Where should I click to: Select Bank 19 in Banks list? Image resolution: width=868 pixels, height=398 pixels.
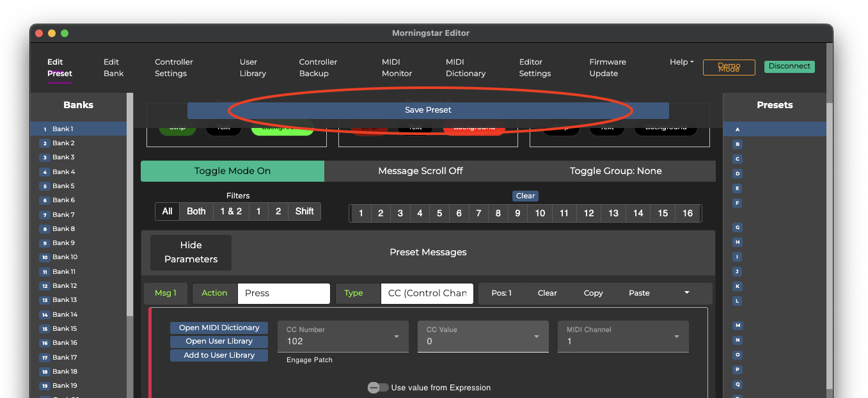coord(78,386)
